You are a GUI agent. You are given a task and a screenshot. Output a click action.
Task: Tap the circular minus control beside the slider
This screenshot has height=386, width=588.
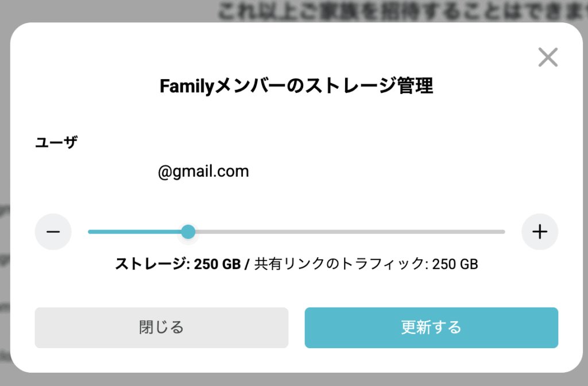53,232
